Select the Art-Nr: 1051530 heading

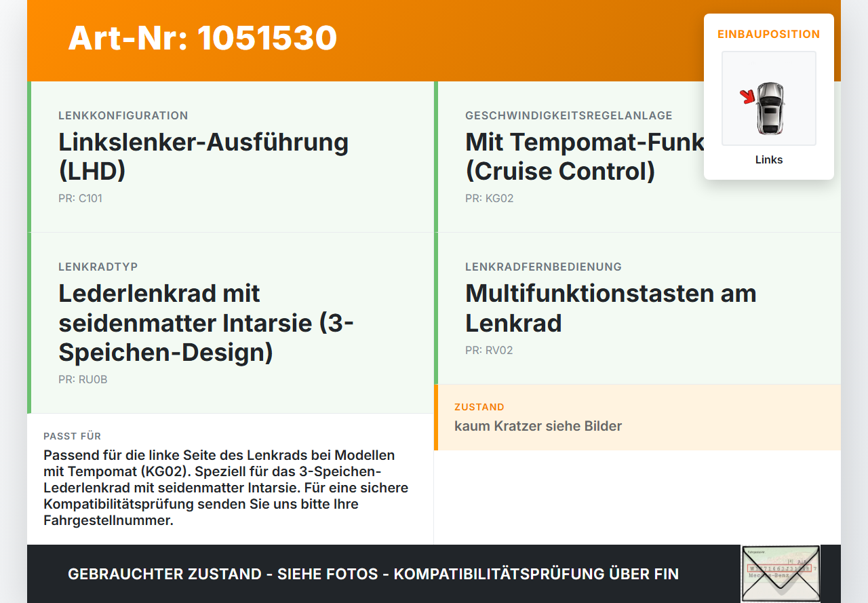(x=203, y=38)
